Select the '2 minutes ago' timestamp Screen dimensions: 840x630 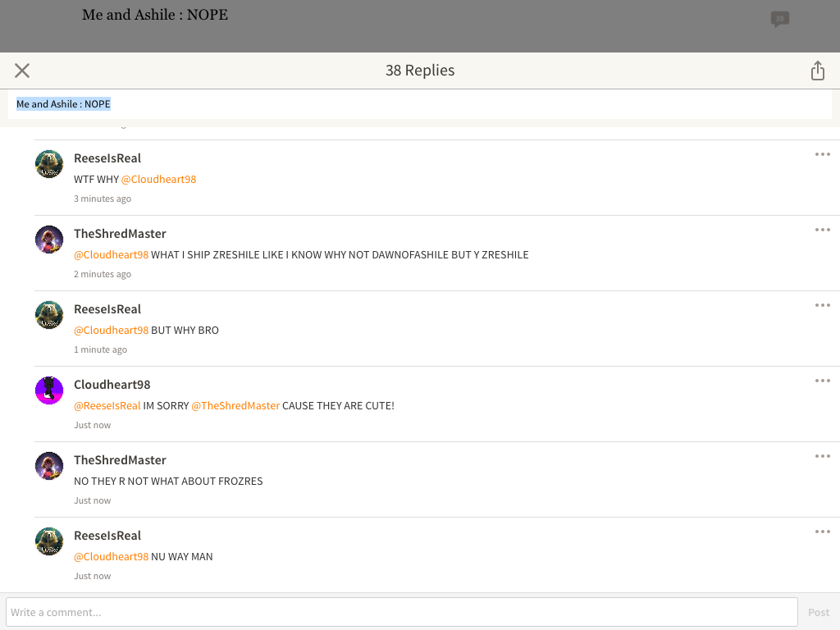coord(103,274)
